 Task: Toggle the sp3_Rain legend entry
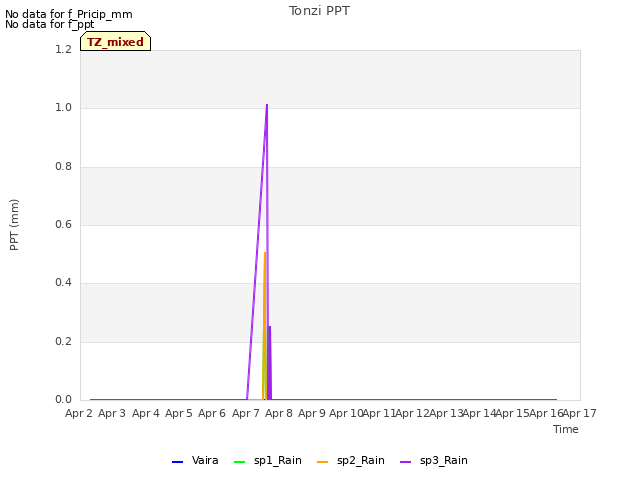[x=433, y=461]
